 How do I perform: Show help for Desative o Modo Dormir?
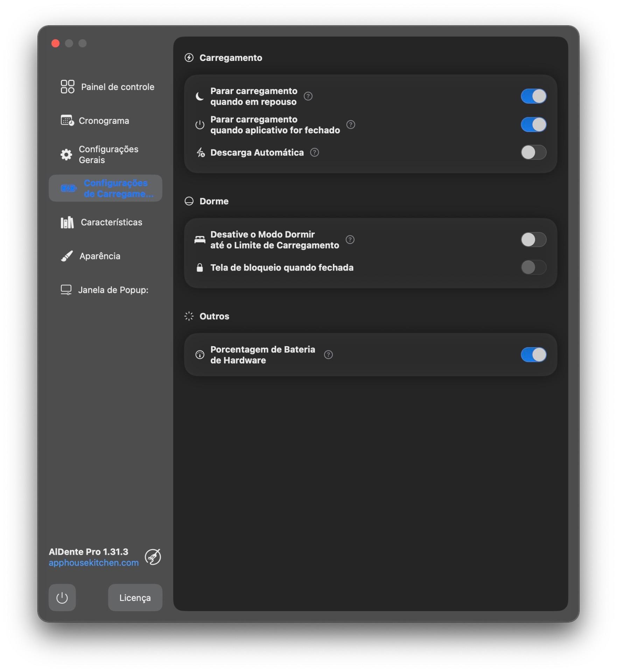[x=350, y=240]
